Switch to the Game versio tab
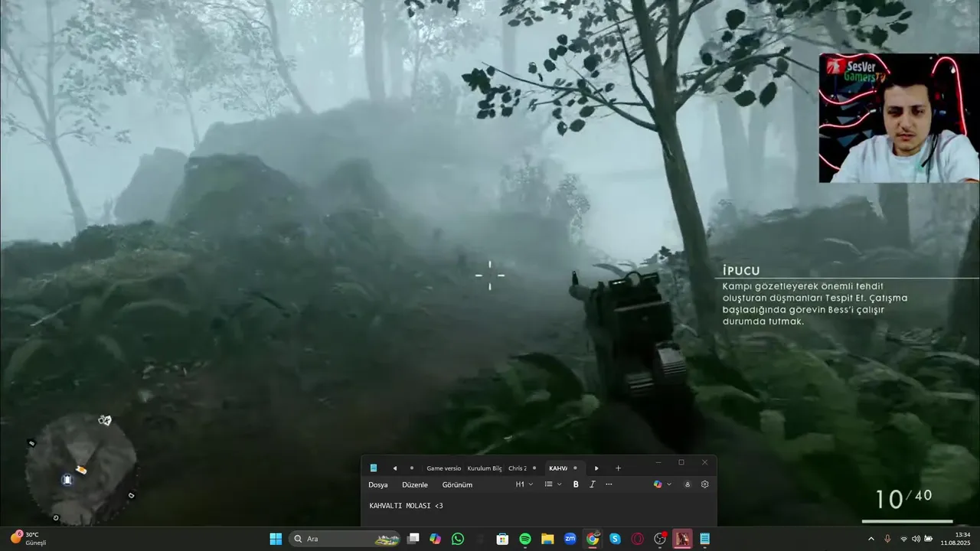The height and width of the screenshot is (551, 980). click(x=443, y=468)
